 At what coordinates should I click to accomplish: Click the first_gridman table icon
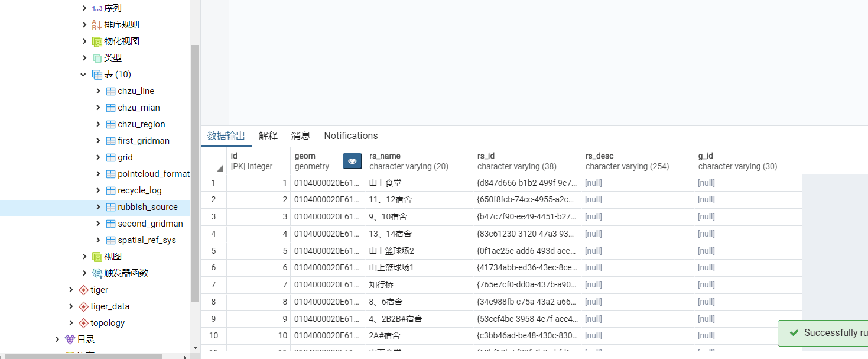pyautogui.click(x=110, y=141)
